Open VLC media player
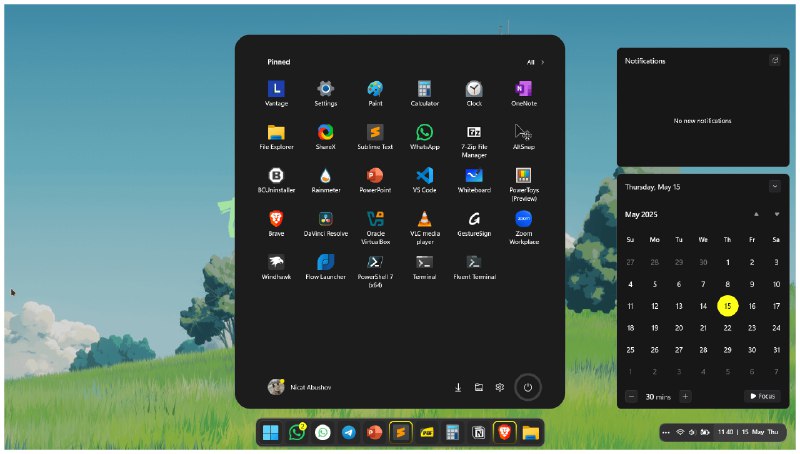800x454 pixels. 424,228
